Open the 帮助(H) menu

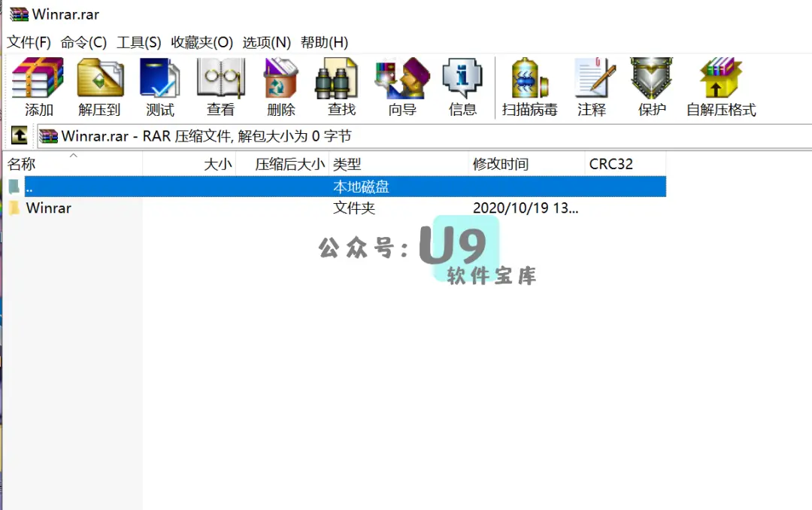point(324,42)
